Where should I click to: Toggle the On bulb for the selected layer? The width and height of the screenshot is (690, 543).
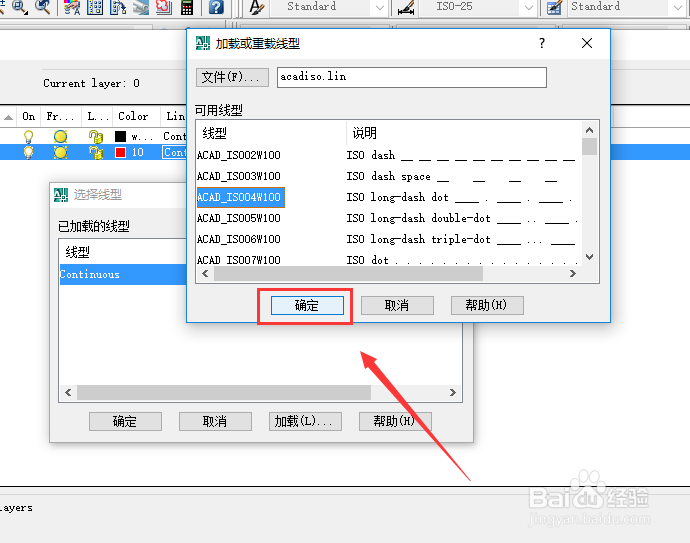click(x=29, y=152)
